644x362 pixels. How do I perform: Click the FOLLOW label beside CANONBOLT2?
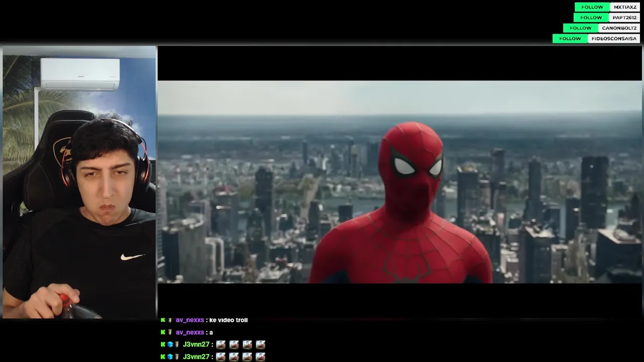click(x=581, y=28)
